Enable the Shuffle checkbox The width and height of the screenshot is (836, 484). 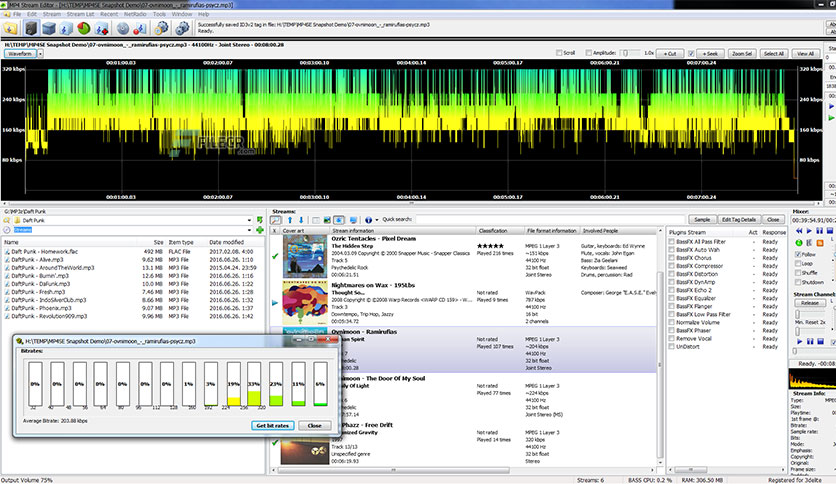[x=798, y=272]
